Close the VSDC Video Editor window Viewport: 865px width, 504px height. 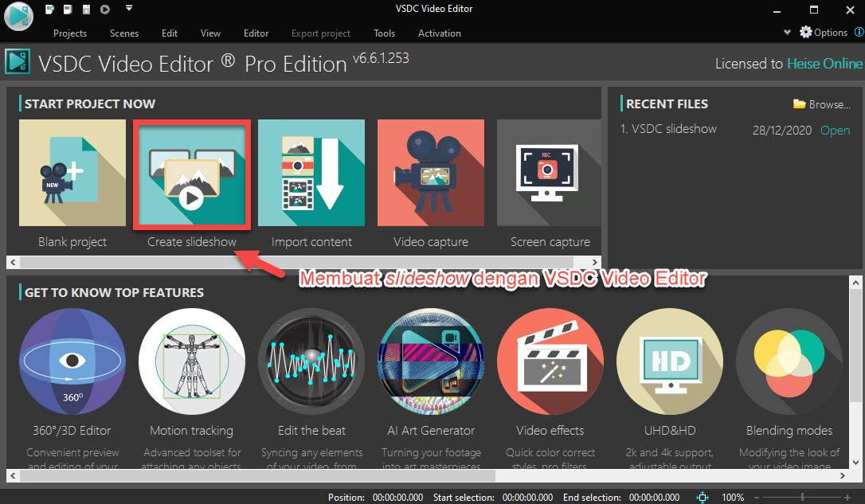pos(850,10)
